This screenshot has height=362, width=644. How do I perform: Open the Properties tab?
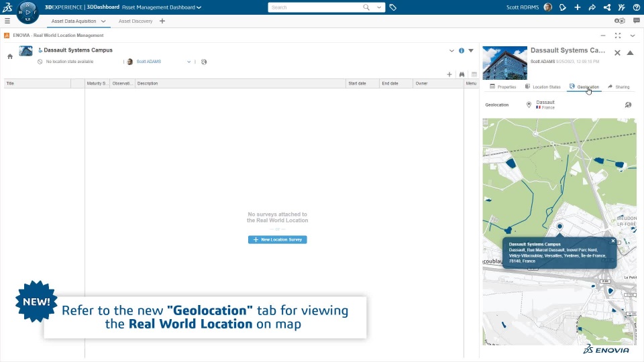[x=502, y=86]
